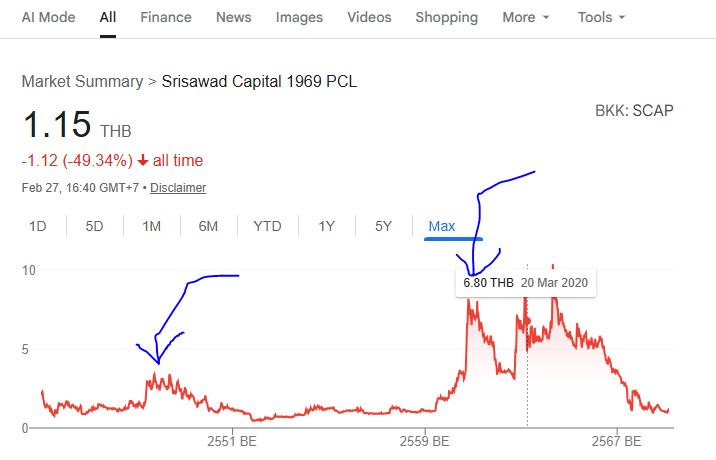This screenshot has height=460, width=716.
Task: Show the 1M price chart
Action: pyautogui.click(x=151, y=226)
